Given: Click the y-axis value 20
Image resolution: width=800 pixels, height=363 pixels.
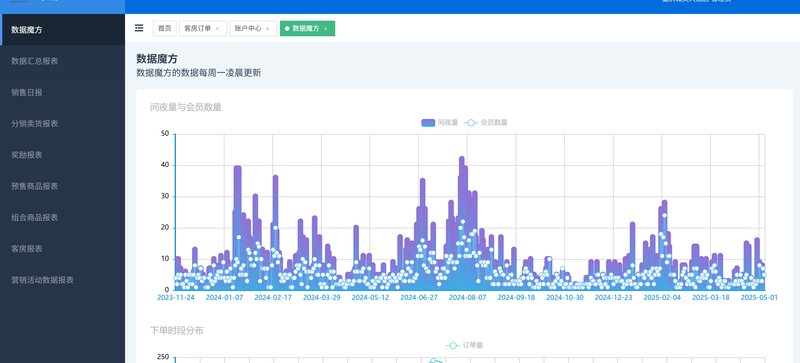Looking at the screenshot, I should pos(165,228).
